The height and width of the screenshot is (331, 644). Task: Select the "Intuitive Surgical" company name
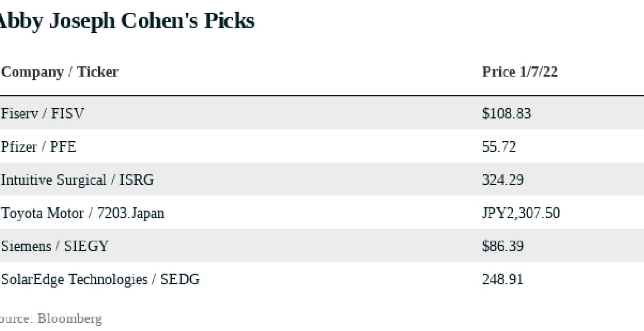[53, 180]
